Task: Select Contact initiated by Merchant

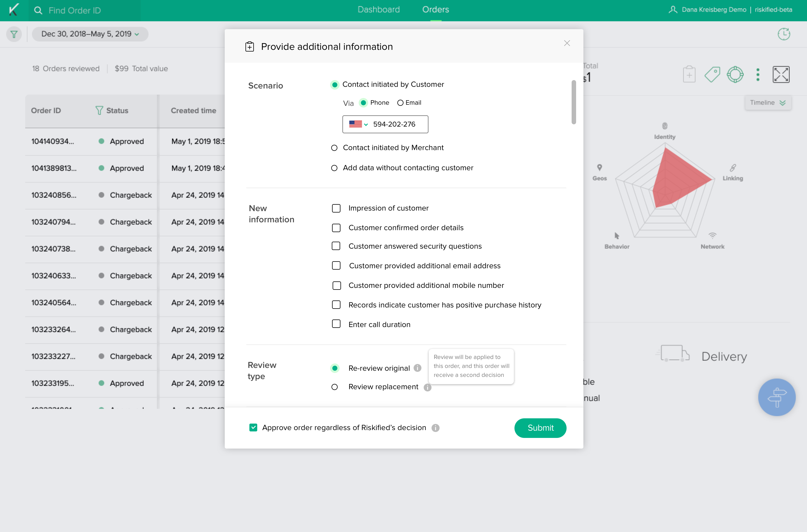Action: coord(334,148)
